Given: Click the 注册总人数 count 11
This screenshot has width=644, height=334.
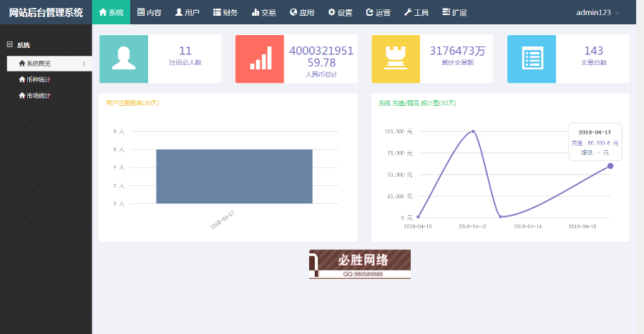Looking at the screenshot, I should coord(185,51).
